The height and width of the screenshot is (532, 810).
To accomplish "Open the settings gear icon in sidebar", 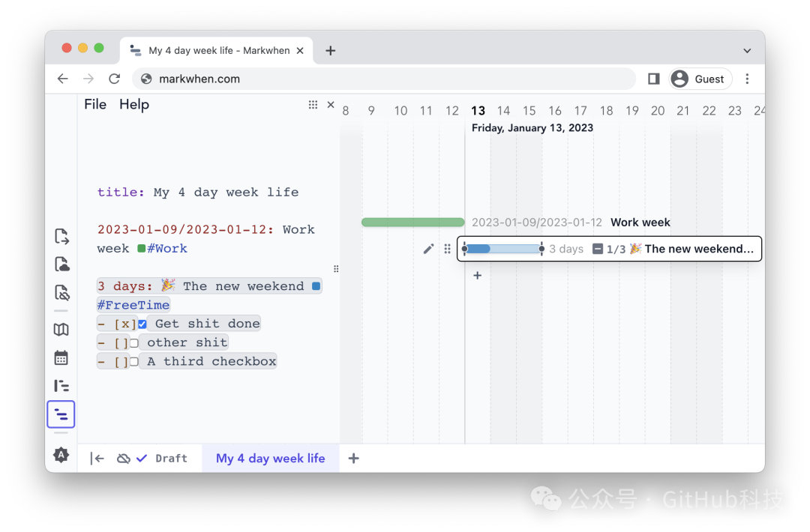I will click(61, 455).
